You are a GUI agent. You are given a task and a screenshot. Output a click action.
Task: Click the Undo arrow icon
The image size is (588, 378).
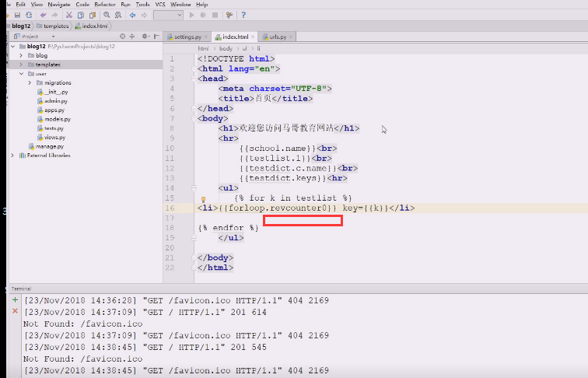click(43, 15)
